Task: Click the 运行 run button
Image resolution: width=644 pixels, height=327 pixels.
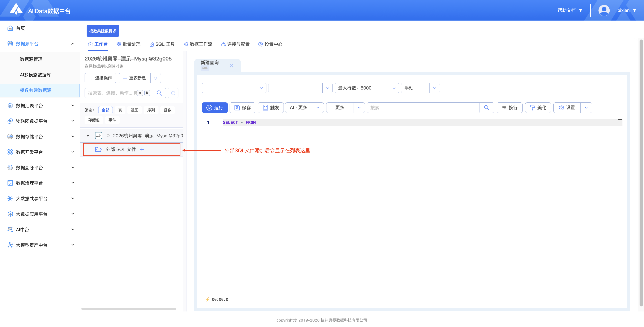Action: click(x=215, y=108)
